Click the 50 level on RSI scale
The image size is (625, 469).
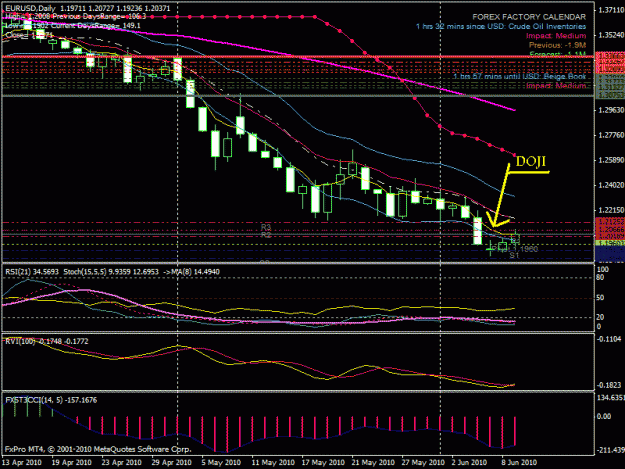point(601,298)
